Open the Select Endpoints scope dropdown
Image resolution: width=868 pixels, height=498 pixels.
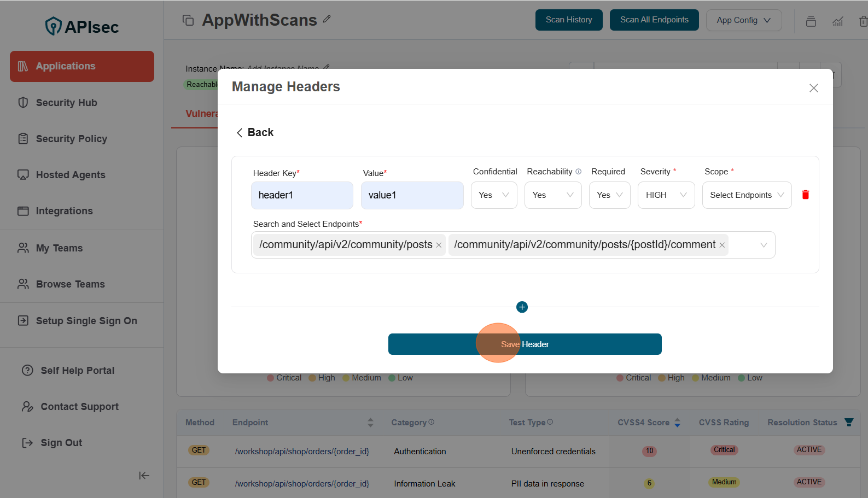point(746,195)
